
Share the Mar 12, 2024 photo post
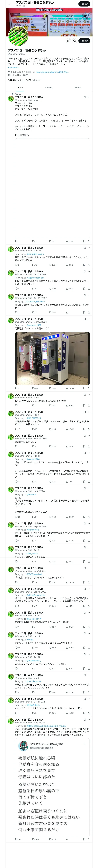(x=89, y=388)
